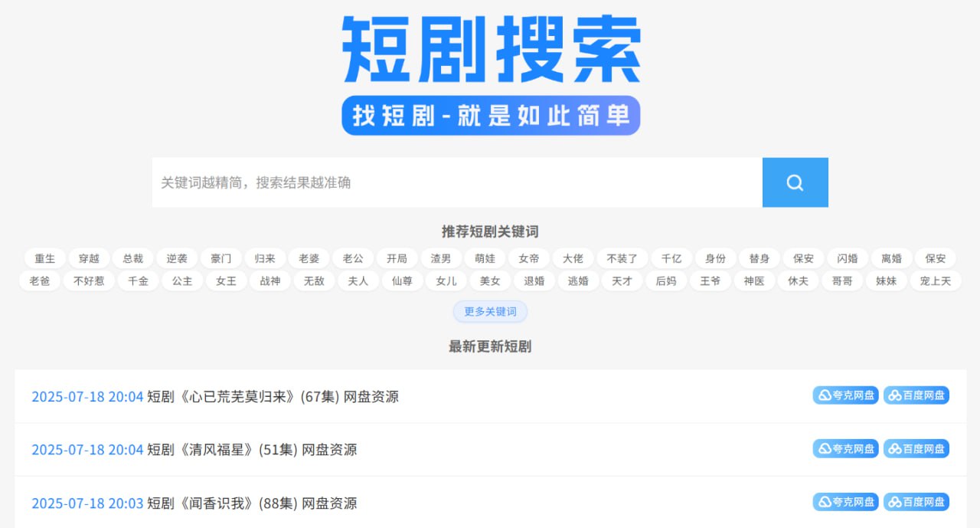Viewport: 980px width, 528px height.
Task: Open 百度网盘 link for 心已荒芜莫归来
Action: 916,395
